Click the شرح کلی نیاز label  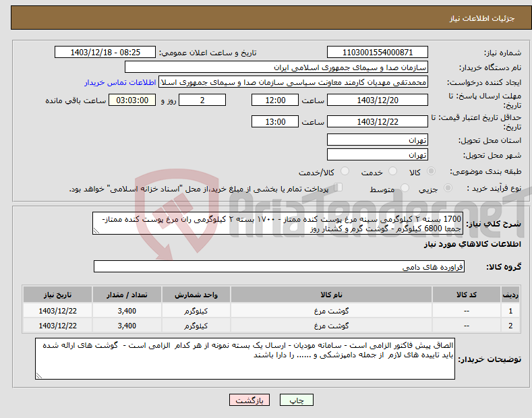pyautogui.click(x=494, y=224)
